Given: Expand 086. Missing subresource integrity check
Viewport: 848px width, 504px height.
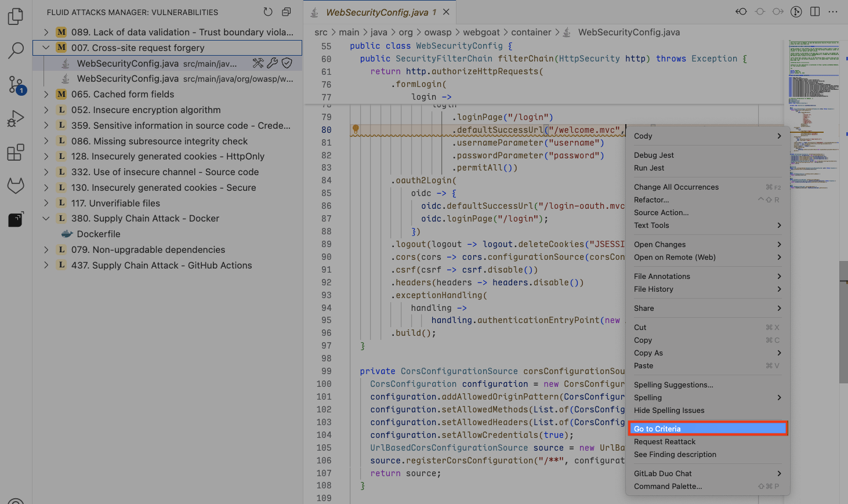Looking at the screenshot, I should (x=46, y=141).
